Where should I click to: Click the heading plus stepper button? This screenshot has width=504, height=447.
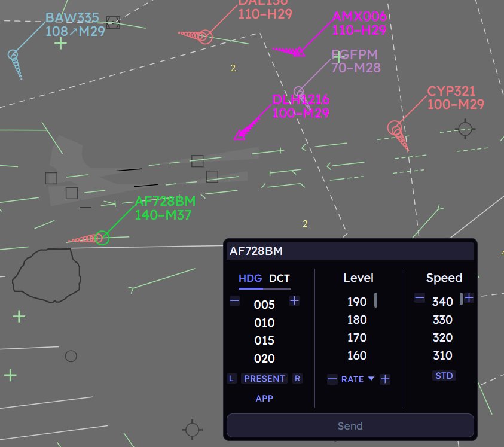(x=294, y=301)
